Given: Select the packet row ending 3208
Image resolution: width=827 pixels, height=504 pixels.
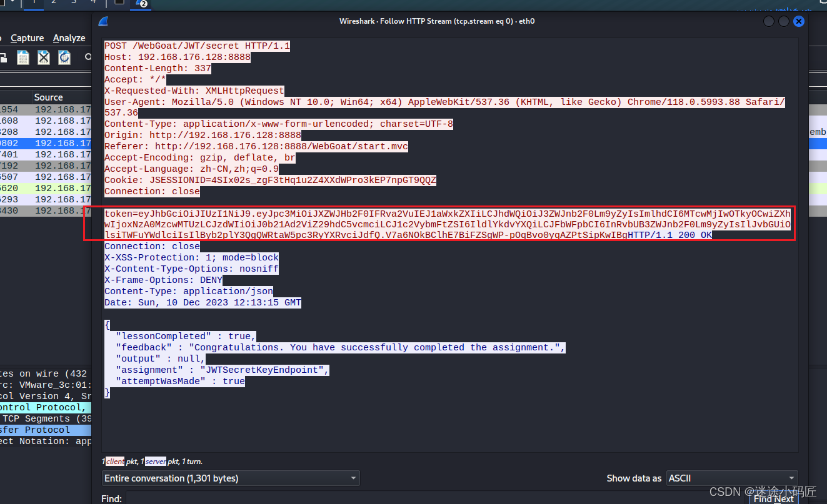Looking at the screenshot, I should click(46, 132).
